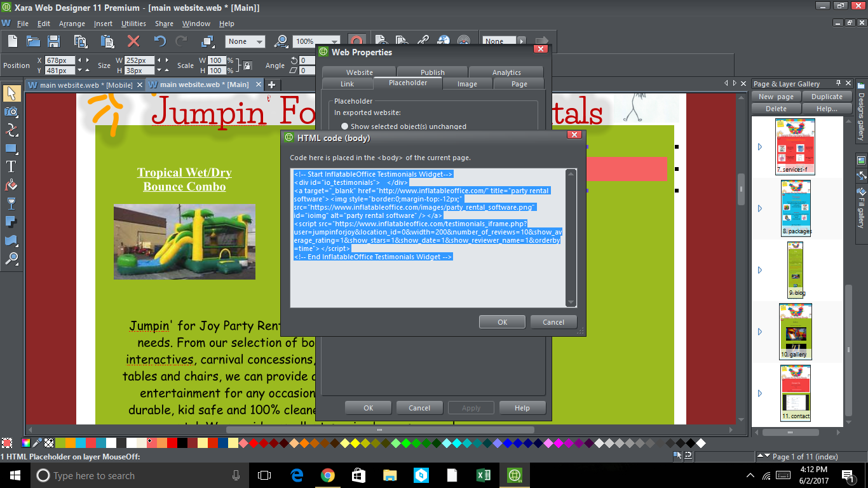This screenshot has width=868, height=488.
Task: Select the Photo tool camera icon
Action: [11, 111]
